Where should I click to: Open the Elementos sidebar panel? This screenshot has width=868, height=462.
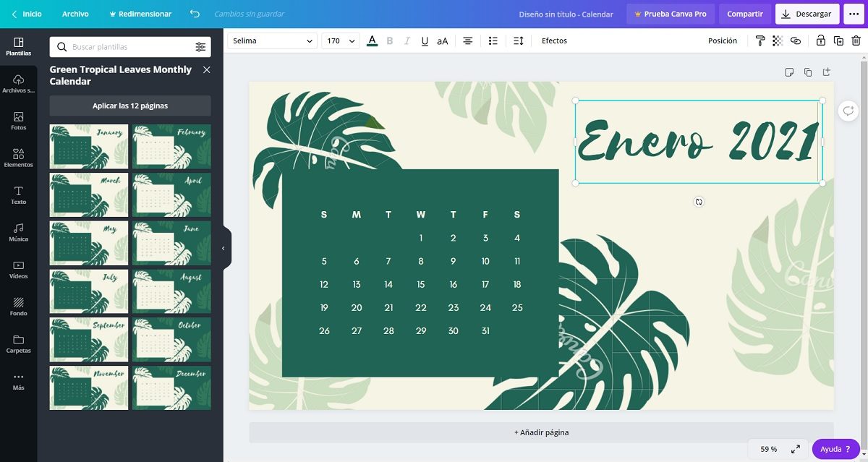coord(18,158)
